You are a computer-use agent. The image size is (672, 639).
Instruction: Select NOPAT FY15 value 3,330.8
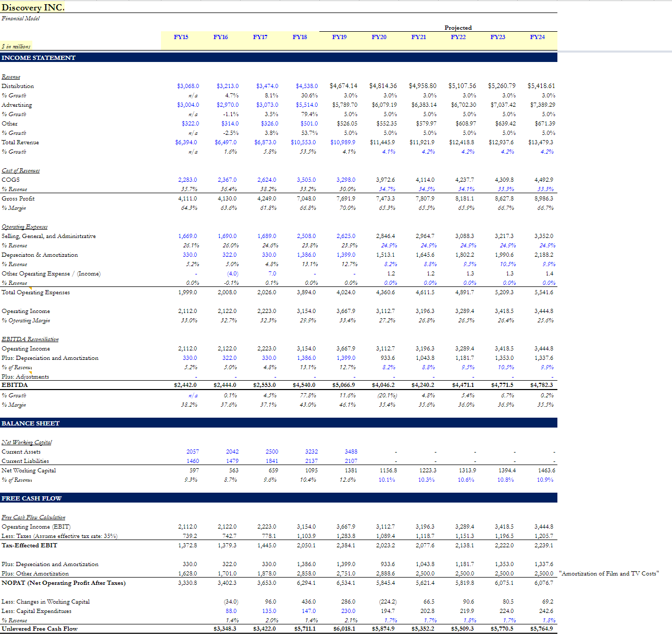point(188,583)
